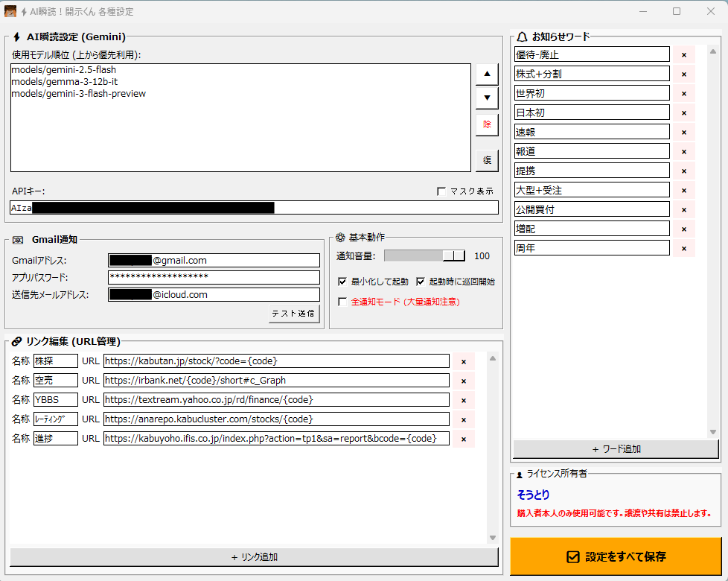Edit the 株探 name field
728x581 pixels.
point(56,361)
